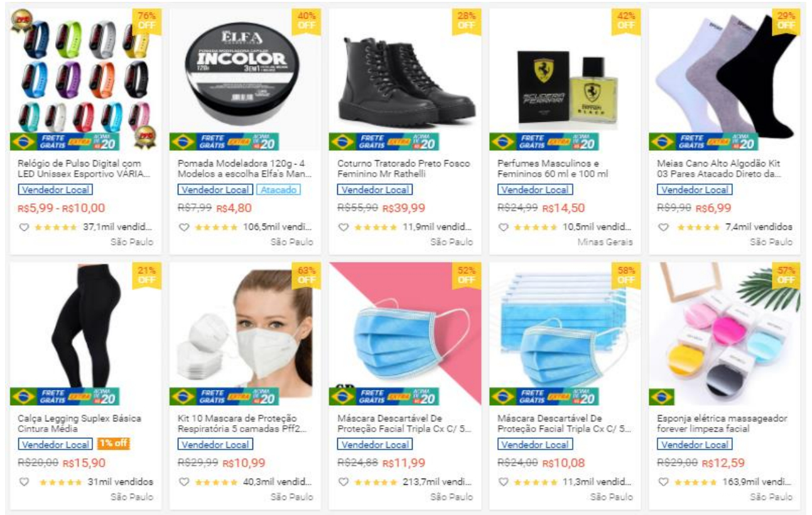
Task: Like the Kit 10 Mascara Pff2 heart icon
Action: click(184, 482)
